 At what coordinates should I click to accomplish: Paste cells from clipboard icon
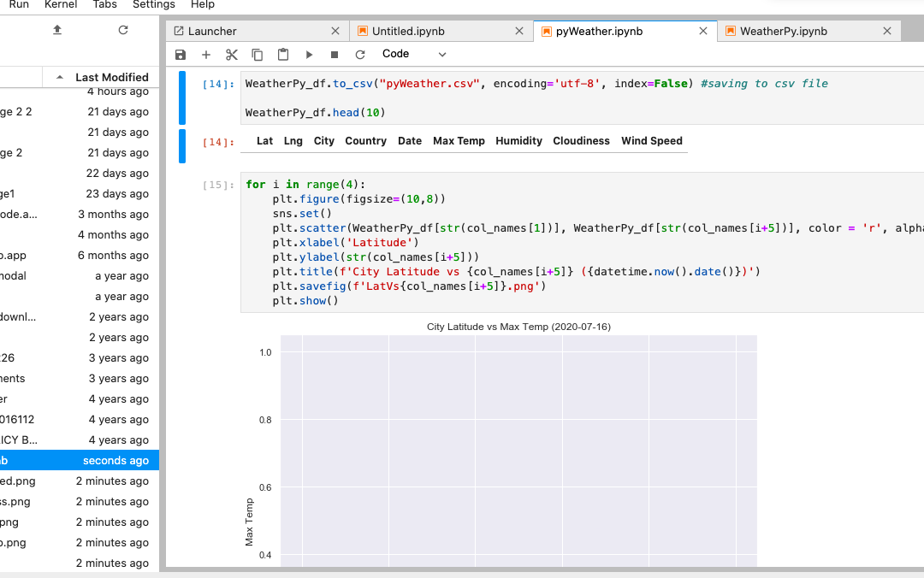(283, 54)
